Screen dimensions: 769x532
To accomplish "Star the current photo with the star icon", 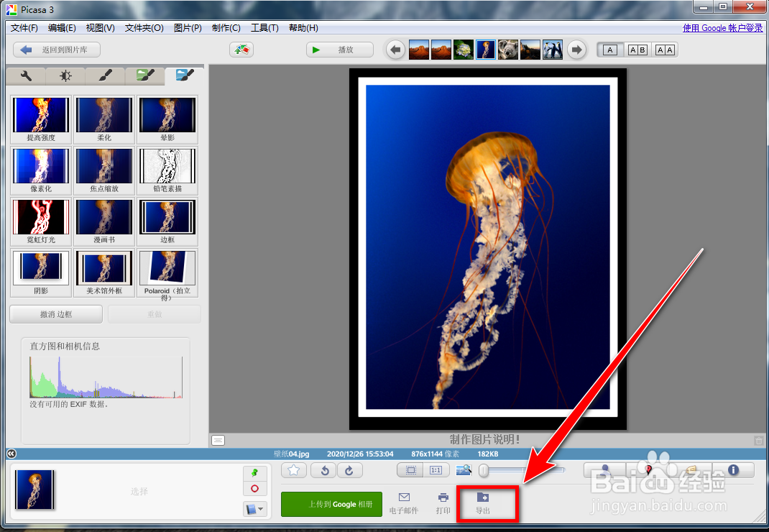I will click(x=293, y=470).
